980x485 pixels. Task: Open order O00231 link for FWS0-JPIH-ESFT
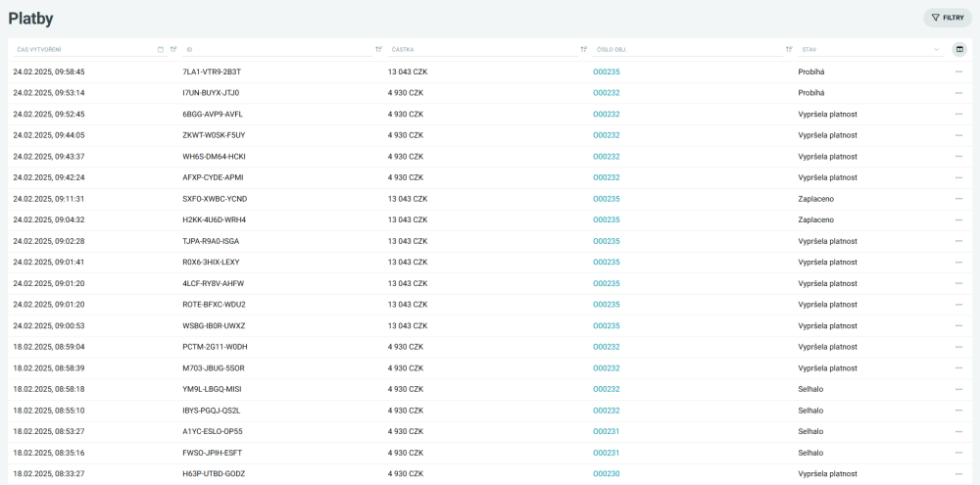point(607,453)
